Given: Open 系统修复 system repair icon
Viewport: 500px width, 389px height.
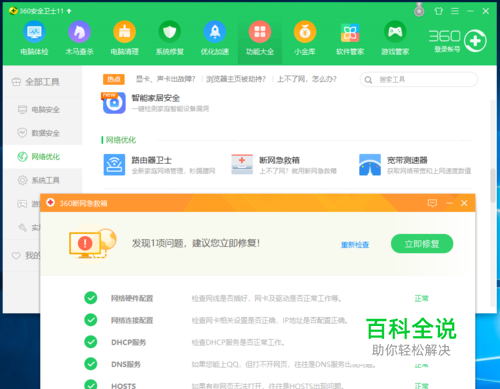Looking at the screenshot, I should tap(170, 32).
